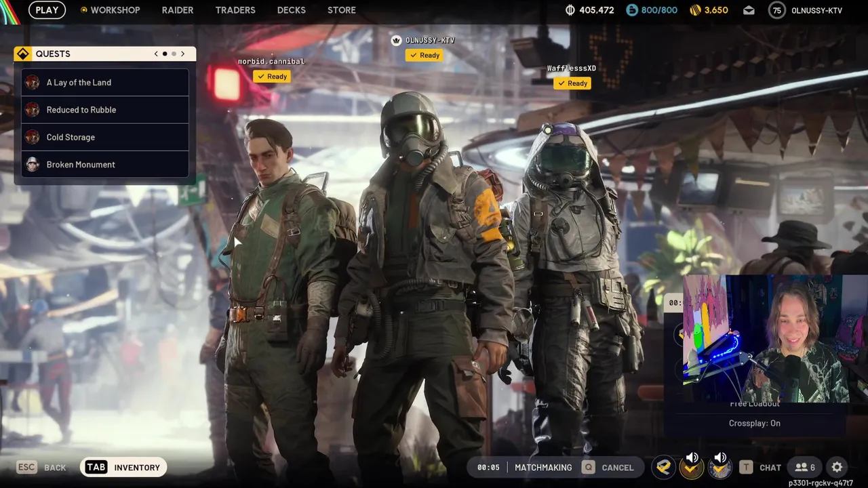Image resolution: width=868 pixels, height=488 pixels.
Task: Select the second quests page dot
Action: pos(174,54)
